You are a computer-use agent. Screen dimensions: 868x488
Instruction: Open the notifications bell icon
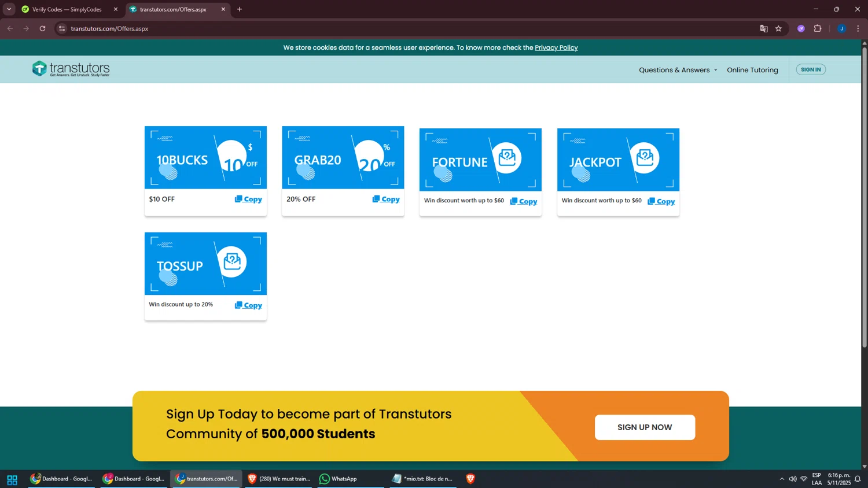(x=858, y=479)
